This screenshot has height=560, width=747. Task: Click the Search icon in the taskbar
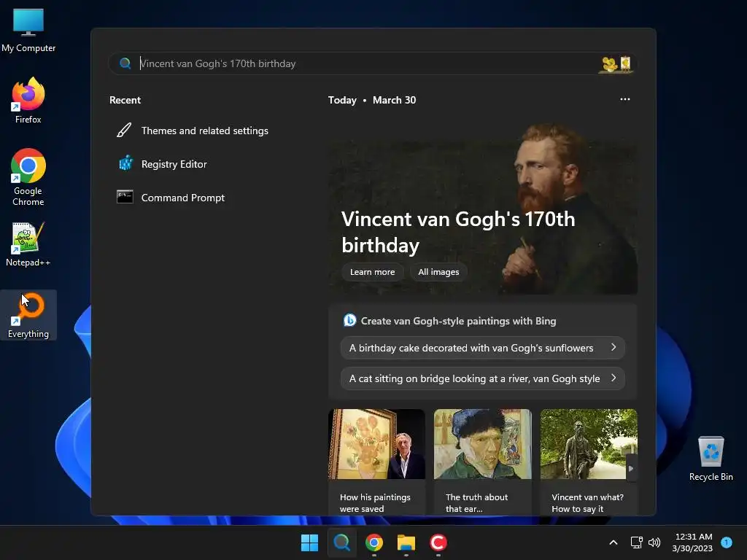[x=341, y=542]
